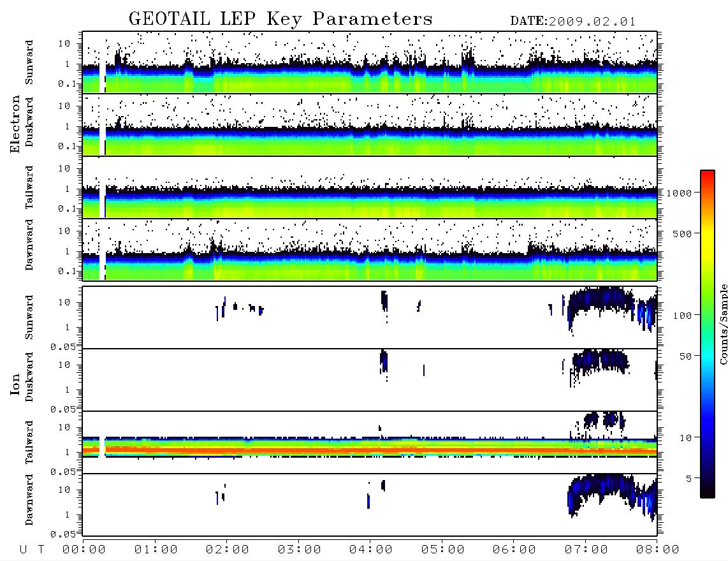The image size is (728, 561).
Task: Click the orange band in Ion Tailward panel
Action: coord(370,450)
